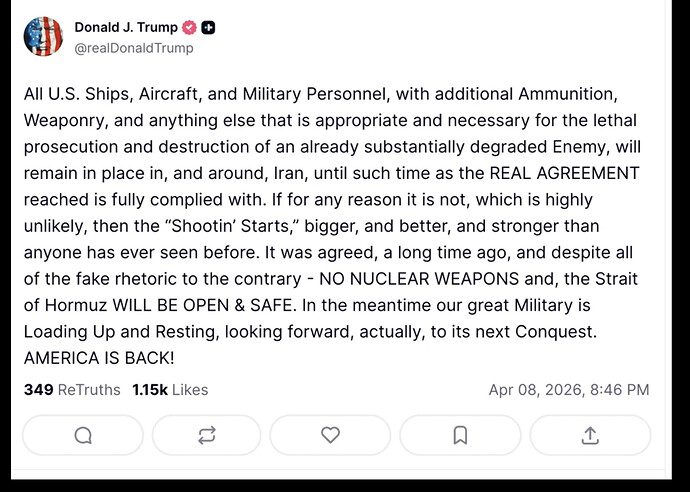This screenshot has height=492, width=690.
Task: Open the Apr 08, 2026 timestamp
Action: click(x=569, y=390)
